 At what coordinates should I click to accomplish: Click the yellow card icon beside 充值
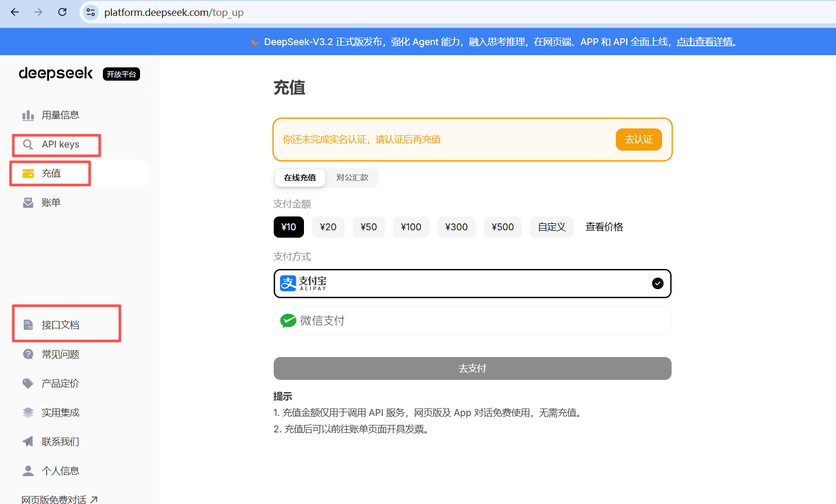coord(28,173)
